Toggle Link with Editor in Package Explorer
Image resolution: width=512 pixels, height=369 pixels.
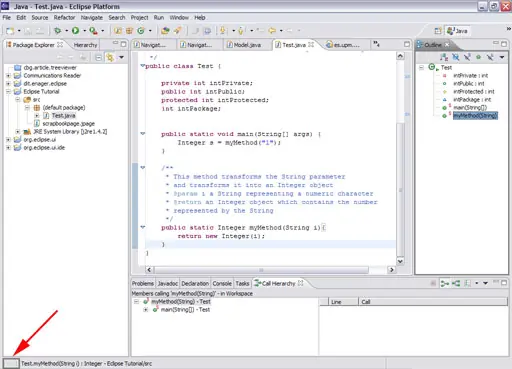[110, 58]
